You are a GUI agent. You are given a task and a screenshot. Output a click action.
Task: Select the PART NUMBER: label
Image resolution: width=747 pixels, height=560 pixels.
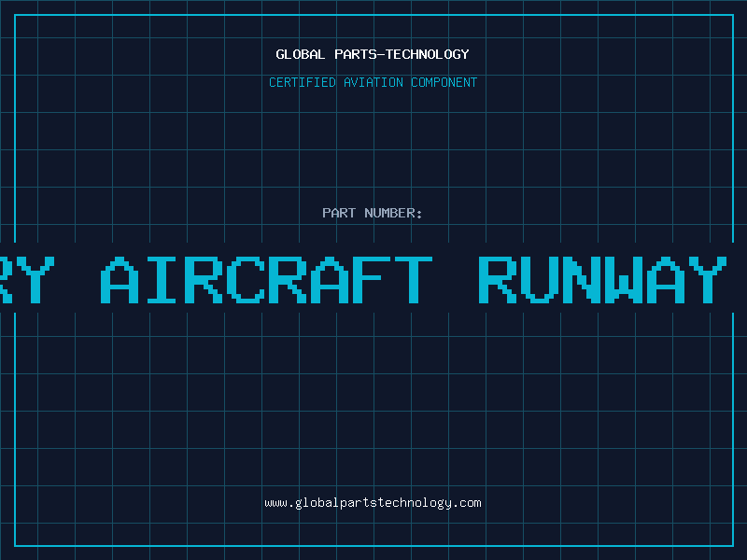tap(373, 213)
